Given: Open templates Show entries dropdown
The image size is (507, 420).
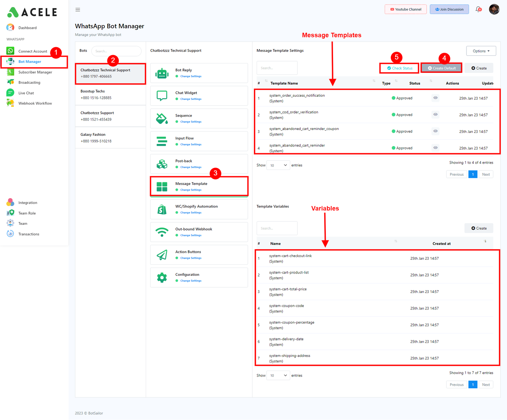Looking at the screenshot, I should [278, 165].
